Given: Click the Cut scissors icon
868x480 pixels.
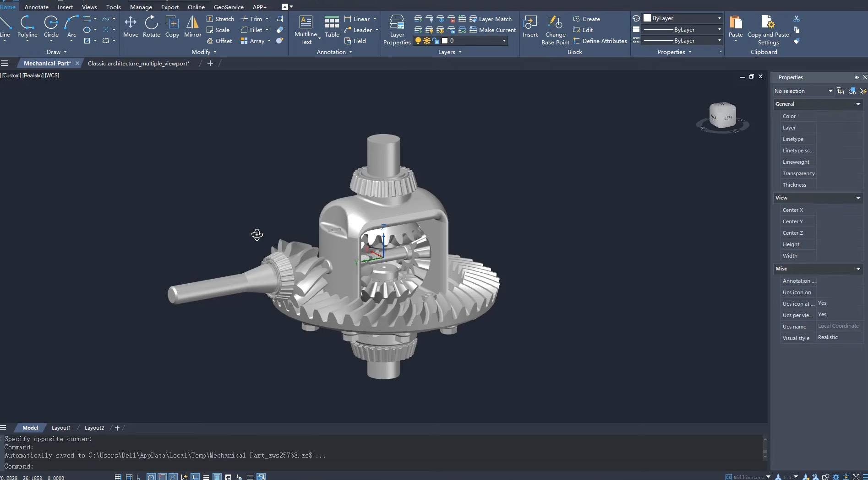Looking at the screenshot, I should click(x=797, y=19).
